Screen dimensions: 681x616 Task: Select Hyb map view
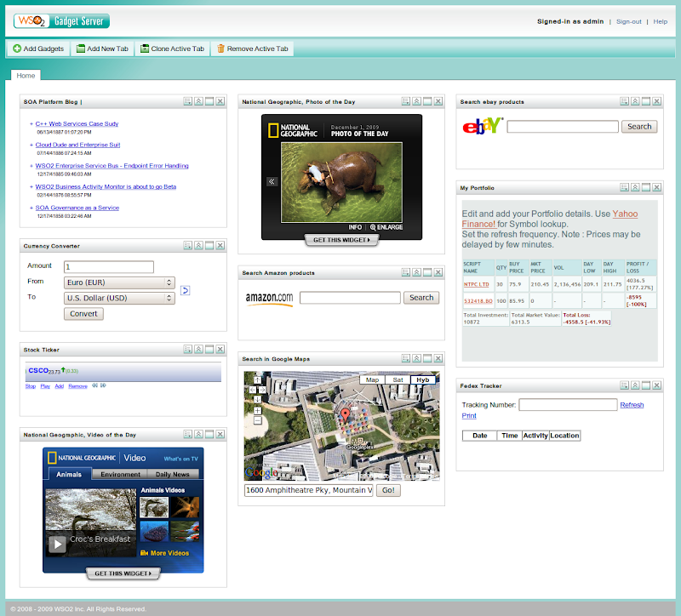pos(422,379)
